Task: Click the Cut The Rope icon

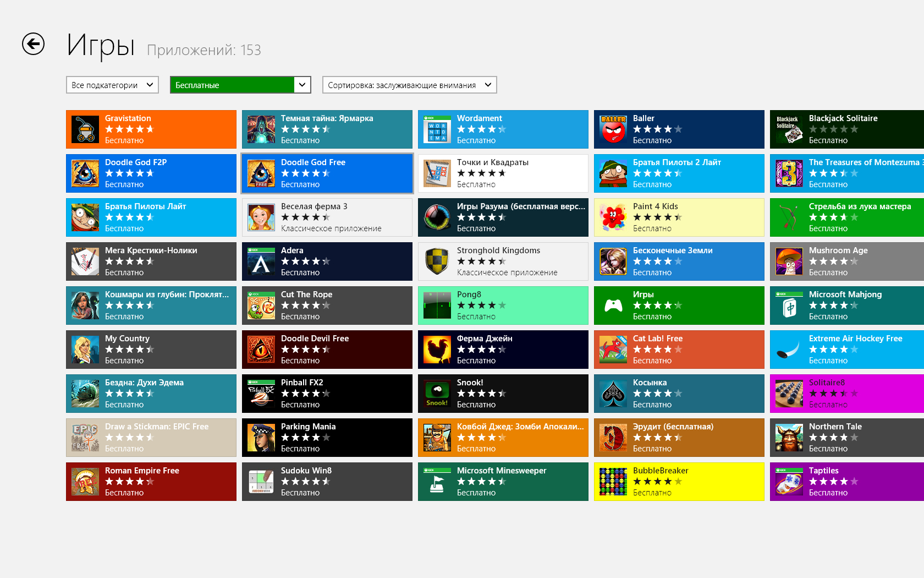Action: [261, 306]
